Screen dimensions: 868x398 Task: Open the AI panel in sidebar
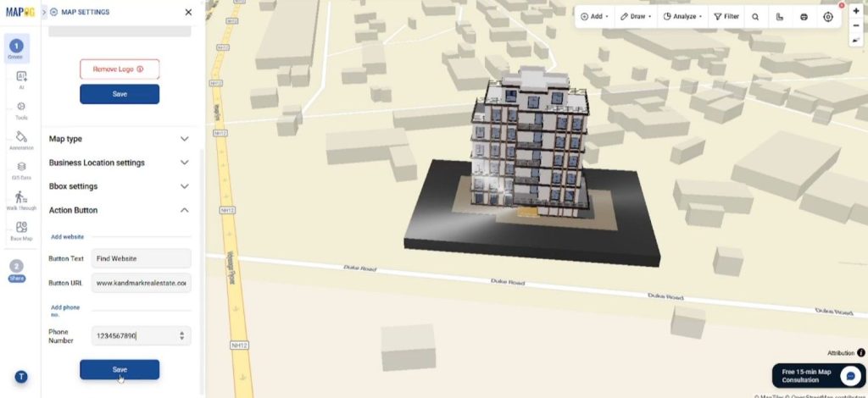point(21,80)
